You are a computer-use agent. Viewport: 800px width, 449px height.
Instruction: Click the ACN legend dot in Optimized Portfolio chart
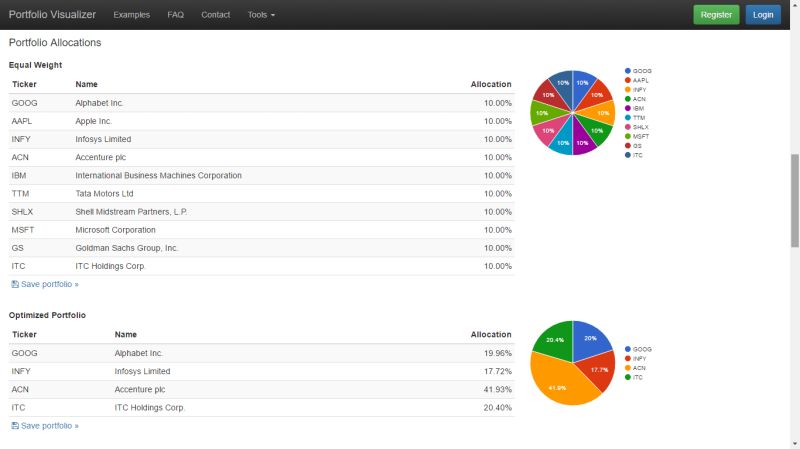click(x=628, y=368)
